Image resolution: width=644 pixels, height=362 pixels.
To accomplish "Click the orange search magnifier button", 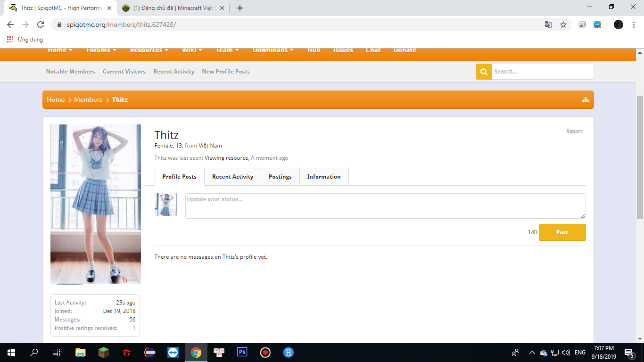I will coord(484,72).
